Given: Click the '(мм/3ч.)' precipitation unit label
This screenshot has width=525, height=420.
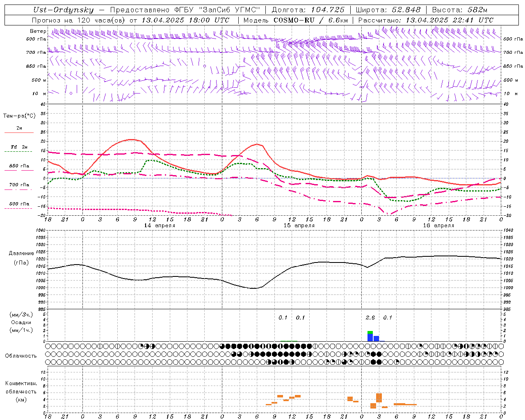Looking at the screenshot, I should 21,315.
